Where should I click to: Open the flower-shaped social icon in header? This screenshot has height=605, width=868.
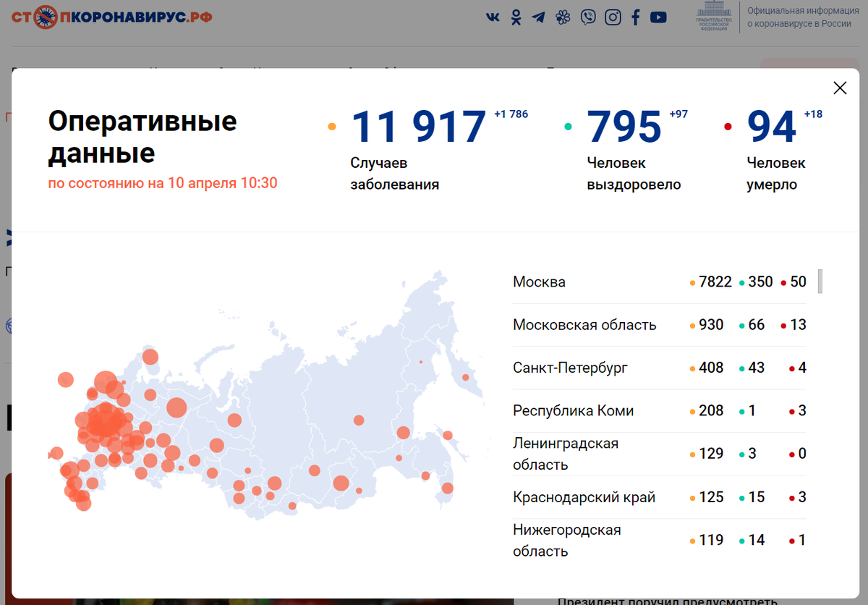click(x=563, y=17)
